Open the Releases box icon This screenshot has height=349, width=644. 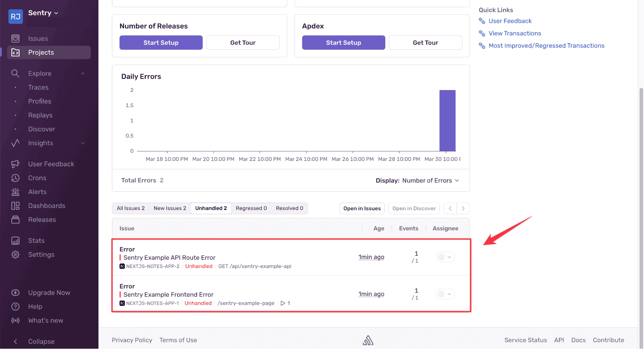point(15,220)
